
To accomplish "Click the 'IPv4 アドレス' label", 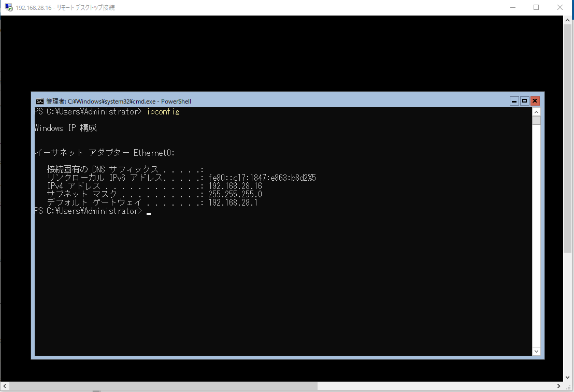I will 74,186.
